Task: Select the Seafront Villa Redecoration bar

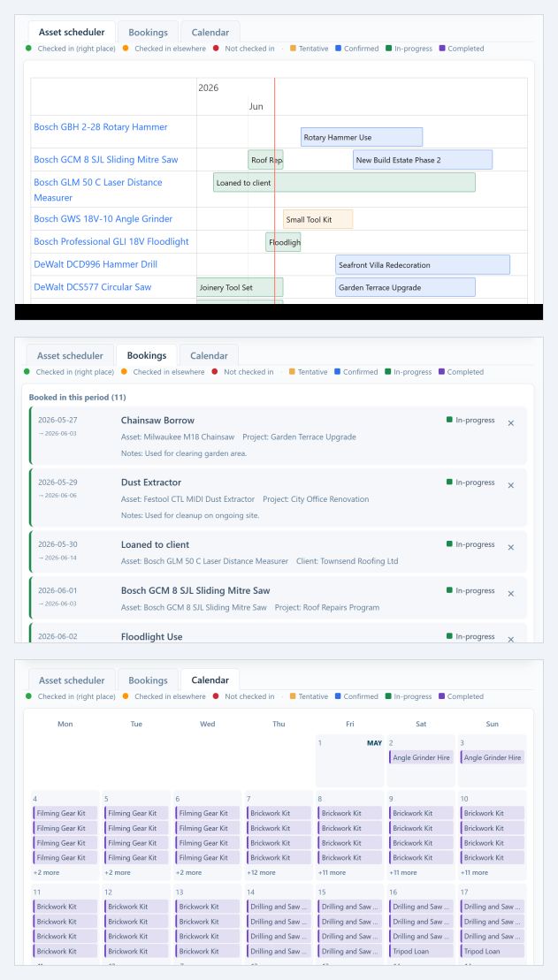Action: pos(422,264)
